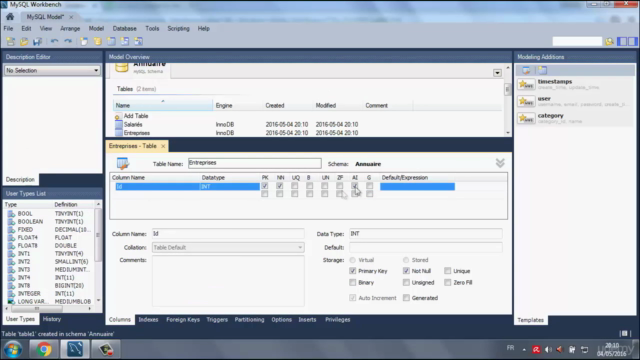Screen dimensions: 640x360
Task: Click Add Table in tables list
Action: (x=136, y=116)
